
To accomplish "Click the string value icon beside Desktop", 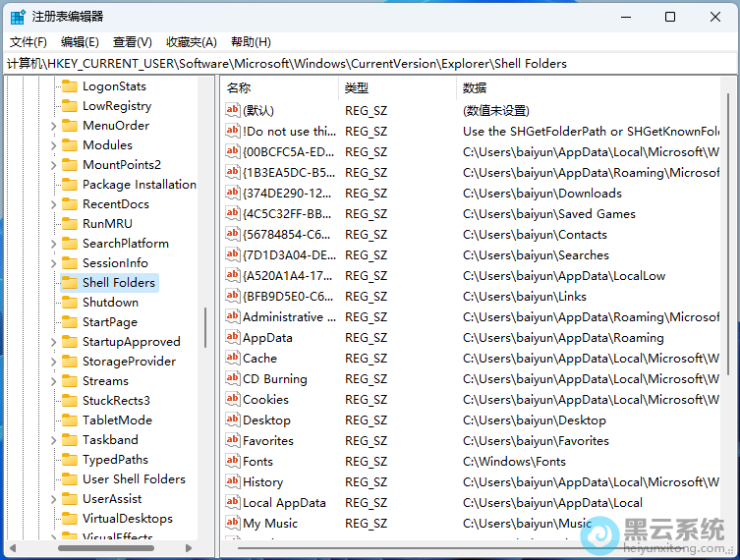I will [233, 420].
